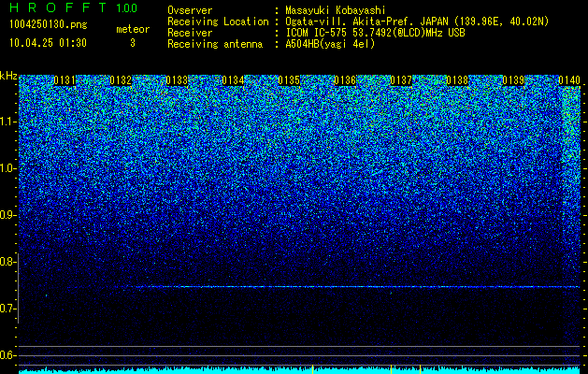Viewport: 588px width, 374px height.
Task: Select the 1.1 frequency axis label
Action: point(7,122)
